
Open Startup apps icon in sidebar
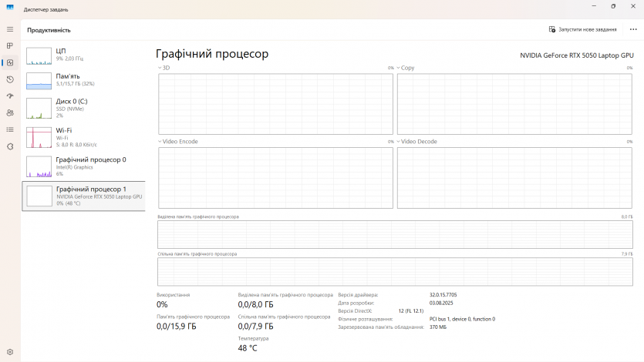click(10, 96)
